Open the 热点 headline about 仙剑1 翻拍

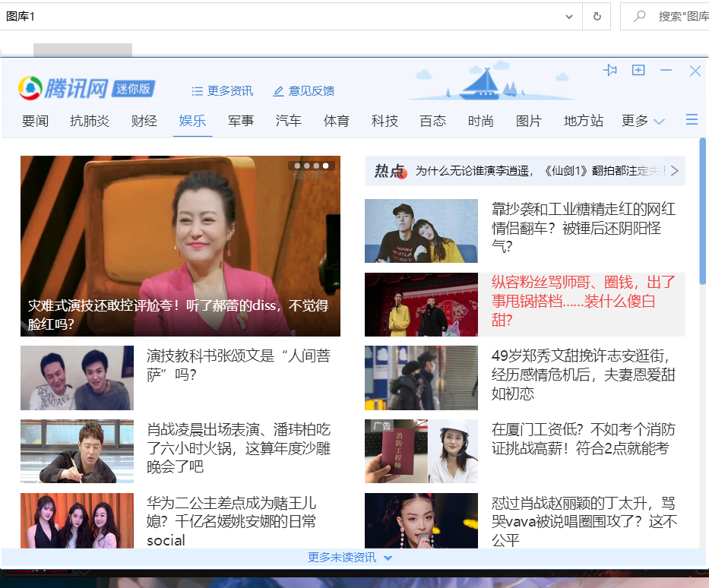[x=541, y=171]
